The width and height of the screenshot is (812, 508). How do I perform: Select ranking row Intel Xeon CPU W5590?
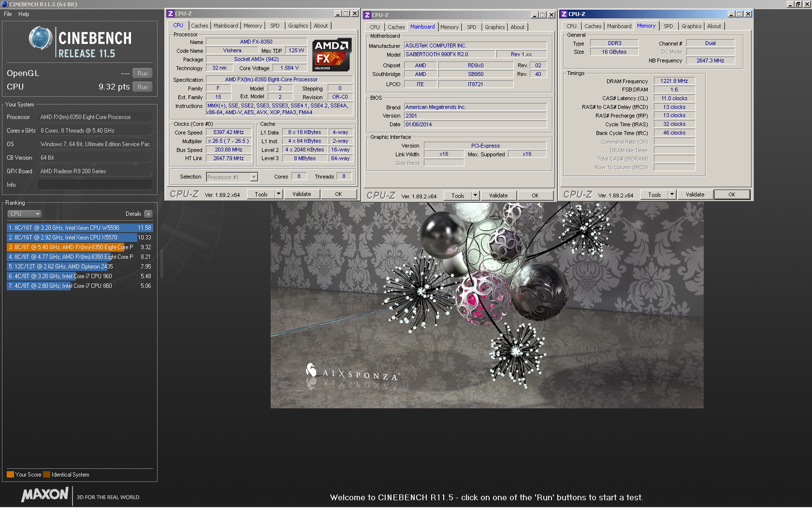80,228
